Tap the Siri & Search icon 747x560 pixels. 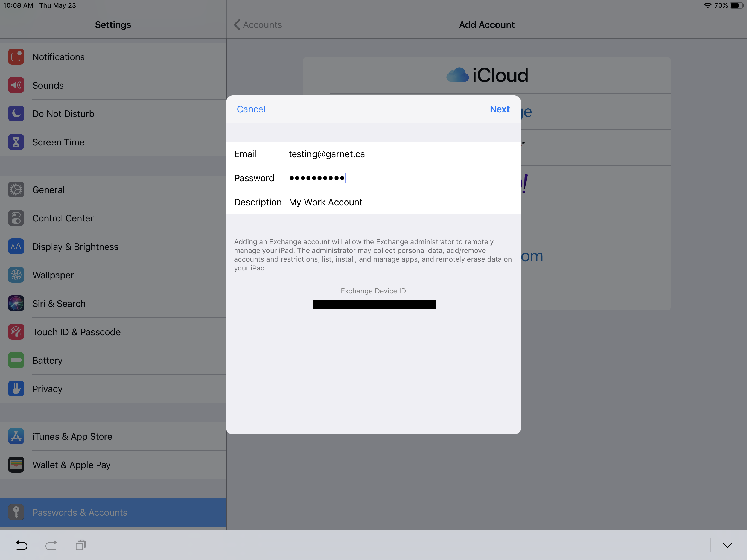tap(16, 303)
